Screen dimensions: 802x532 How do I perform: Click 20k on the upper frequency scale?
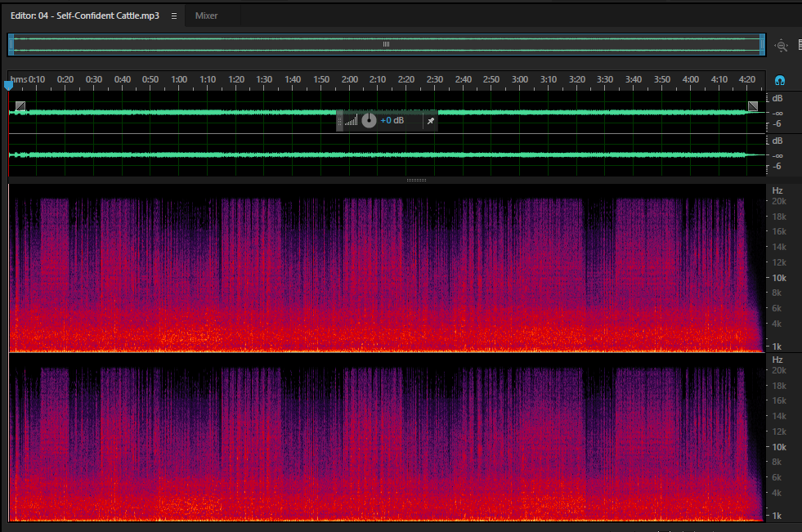779,201
